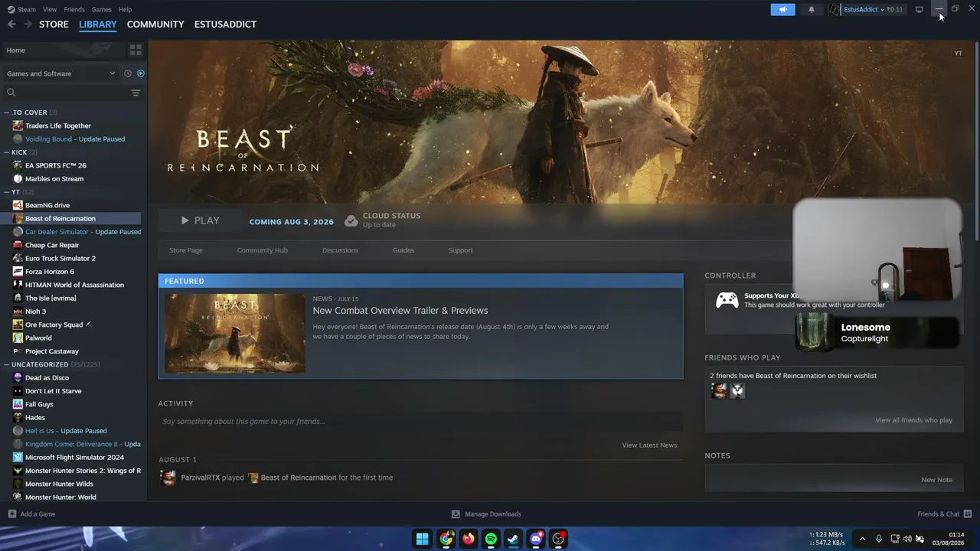Collapse the YT collection
The image size is (980, 551).
[7, 192]
